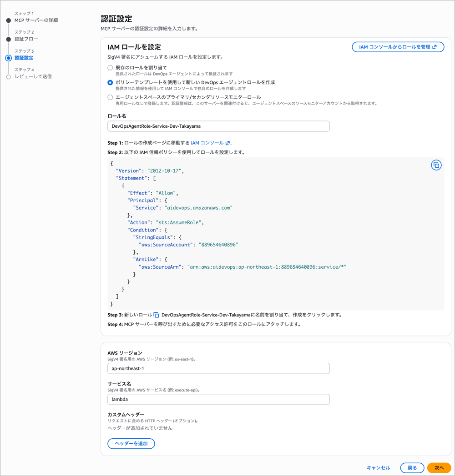This screenshot has width=455, height=476.
Task: Click the AWS リージョン input field
Action: [218, 369]
